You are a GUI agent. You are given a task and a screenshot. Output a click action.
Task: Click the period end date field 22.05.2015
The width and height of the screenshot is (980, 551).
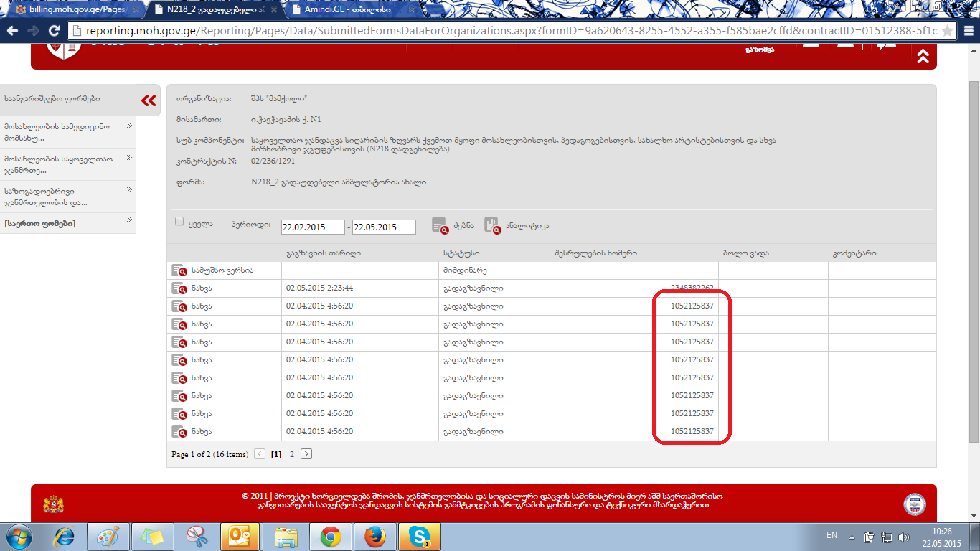384,227
